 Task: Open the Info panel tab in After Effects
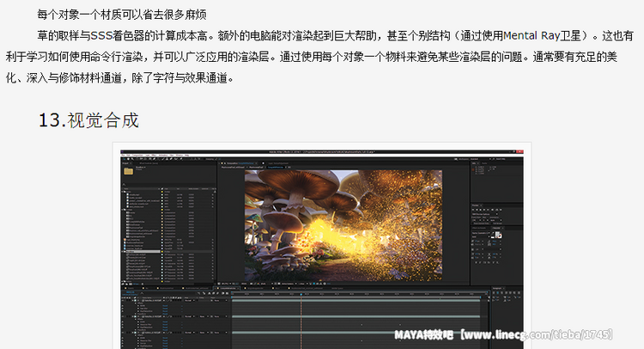click(473, 163)
